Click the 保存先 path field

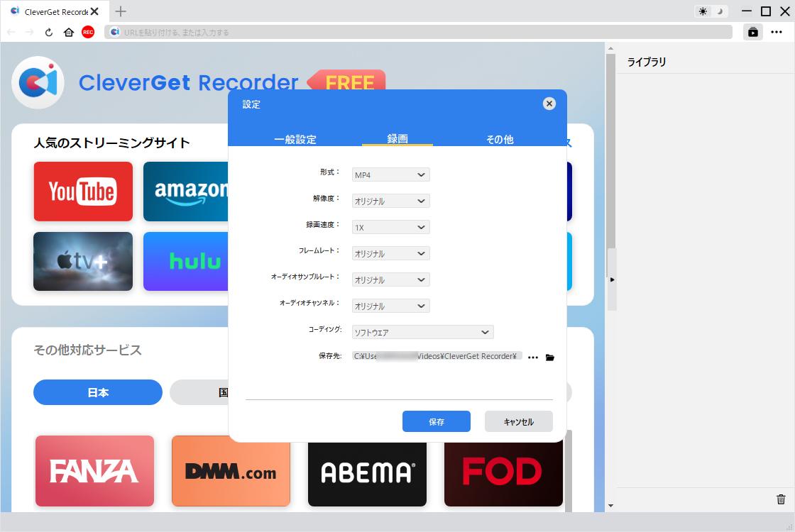(437, 356)
